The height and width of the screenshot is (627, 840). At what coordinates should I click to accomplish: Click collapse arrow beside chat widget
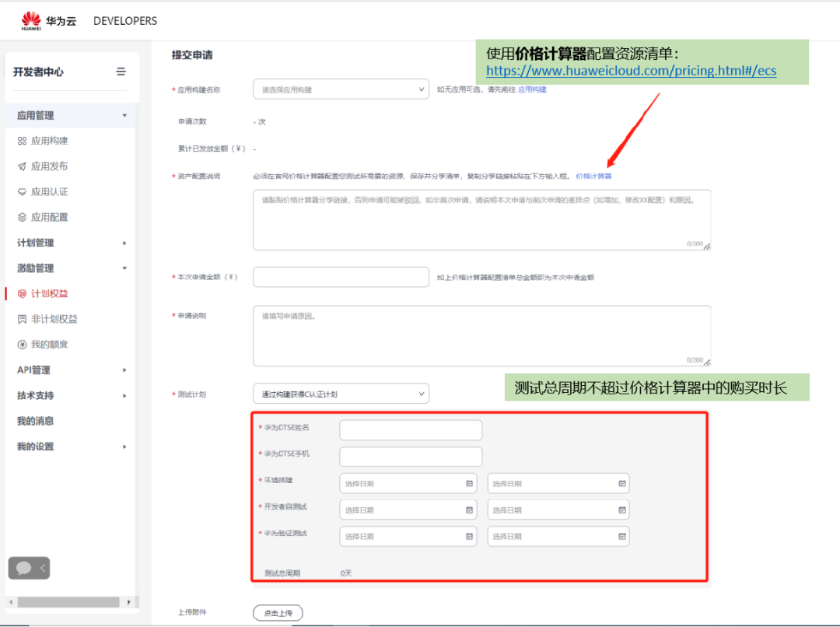(x=42, y=568)
